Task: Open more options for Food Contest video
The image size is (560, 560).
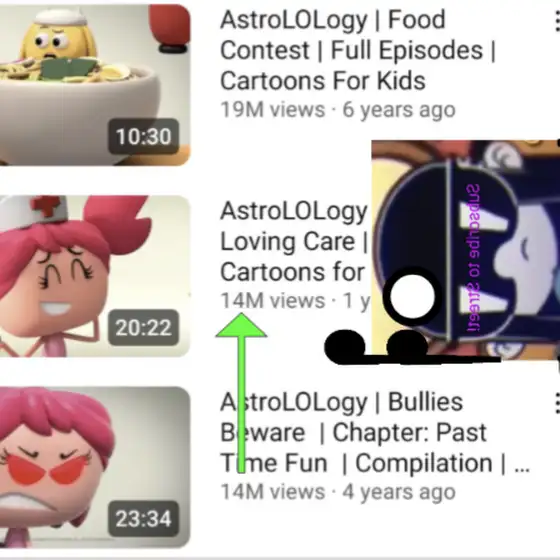Action: pos(557,21)
